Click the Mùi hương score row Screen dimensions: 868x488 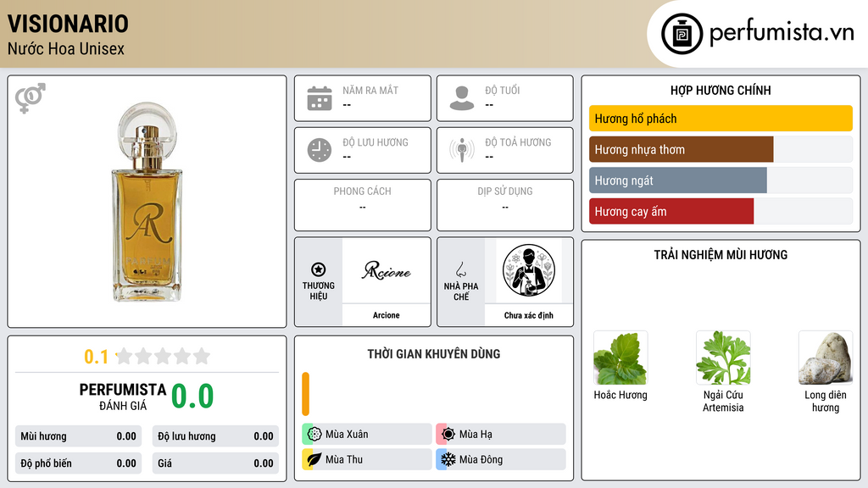point(78,436)
